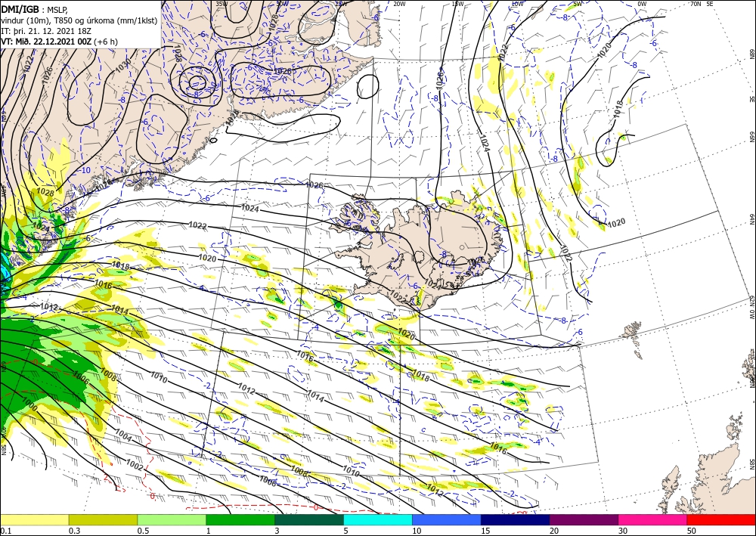Click the purple 20–30 legend swatch

pos(584,519)
